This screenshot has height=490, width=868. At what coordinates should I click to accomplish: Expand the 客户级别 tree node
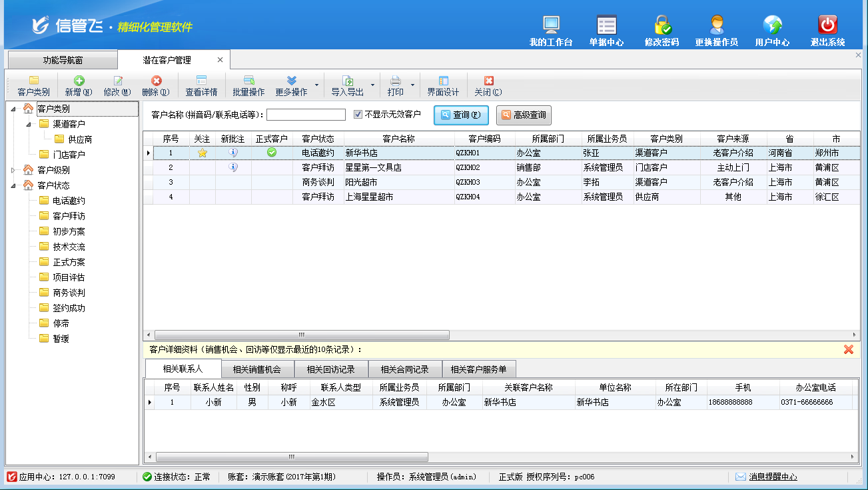click(14, 170)
